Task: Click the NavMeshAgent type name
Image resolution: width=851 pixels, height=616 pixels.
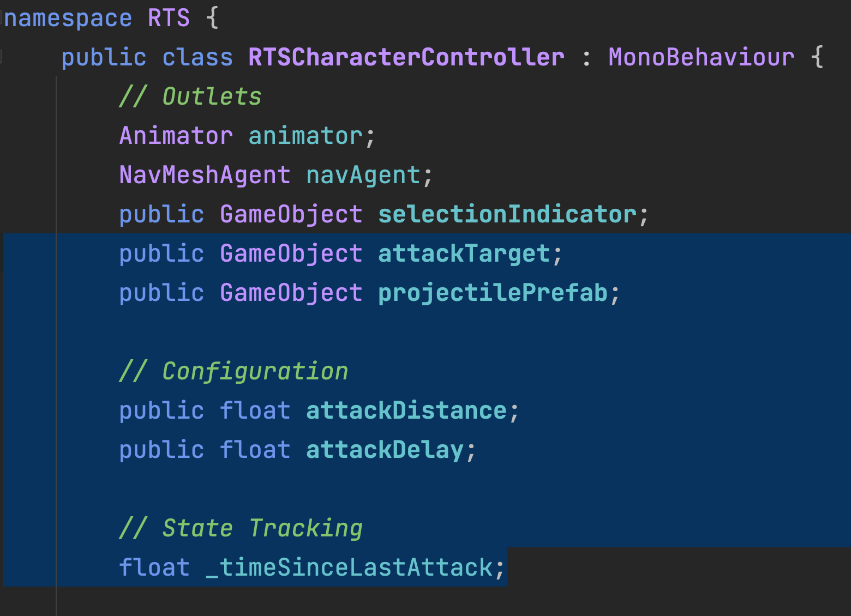Action: coord(205,176)
